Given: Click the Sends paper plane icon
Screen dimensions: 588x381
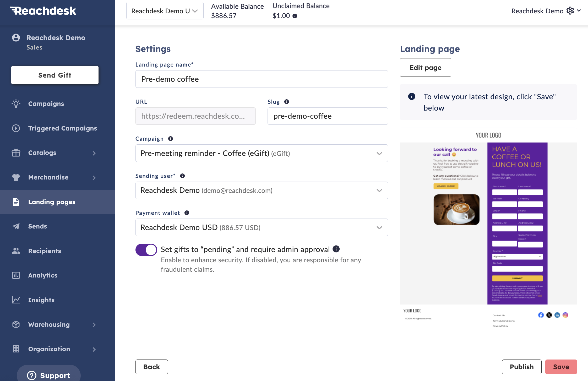Looking at the screenshot, I should click(x=16, y=226).
